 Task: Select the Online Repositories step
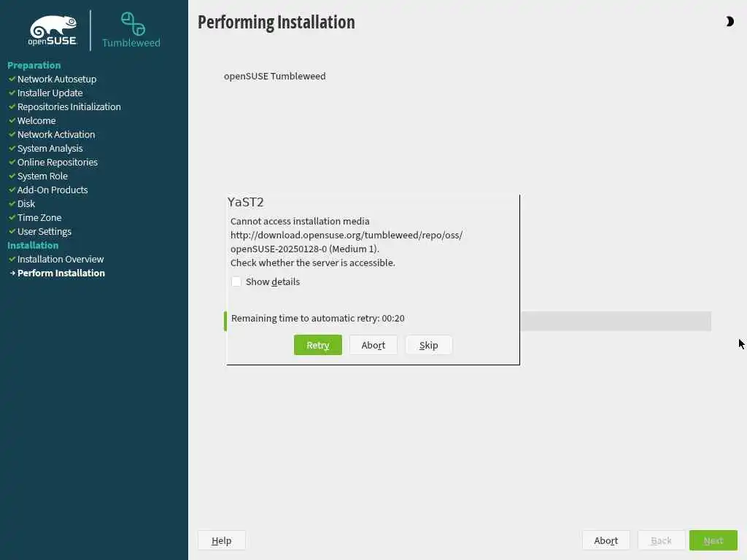coord(58,162)
